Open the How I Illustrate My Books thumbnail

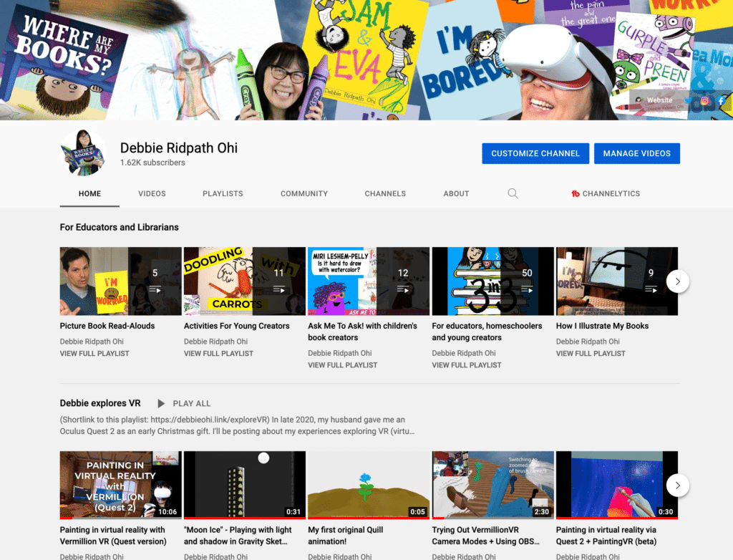pos(616,281)
